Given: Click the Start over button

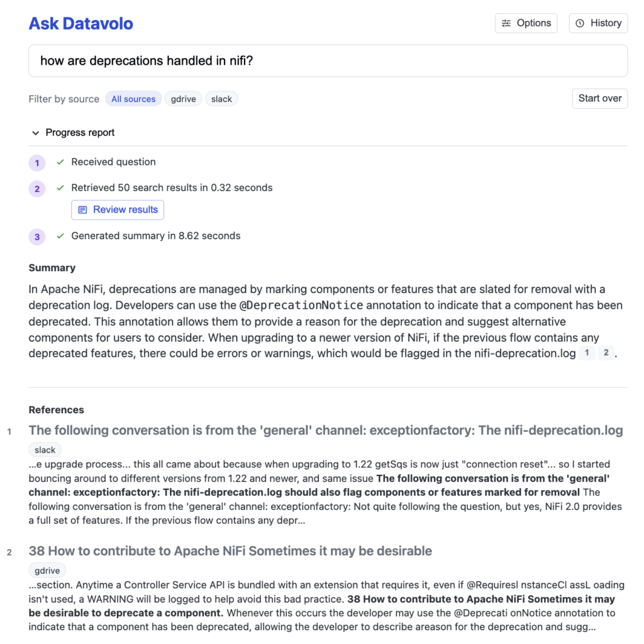Looking at the screenshot, I should 599,99.
